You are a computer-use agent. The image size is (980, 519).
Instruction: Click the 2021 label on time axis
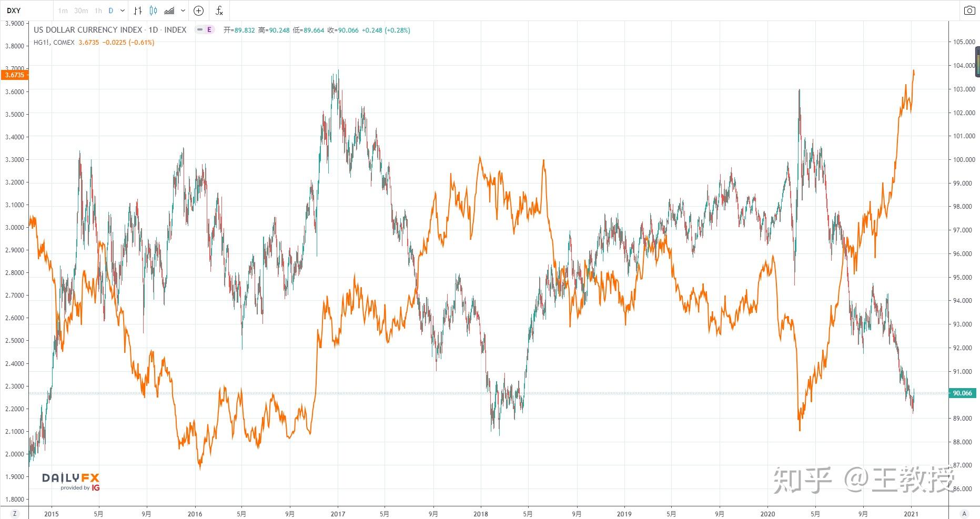point(911,514)
